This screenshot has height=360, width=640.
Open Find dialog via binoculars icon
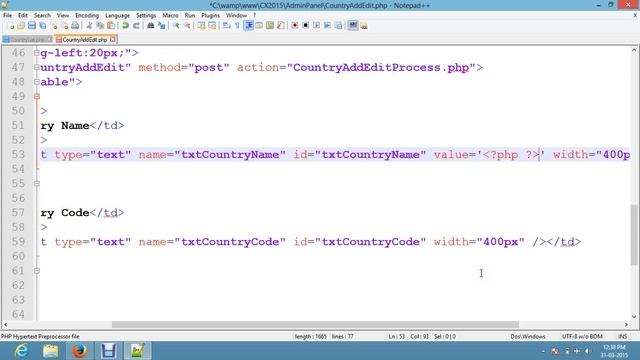pos(151,26)
